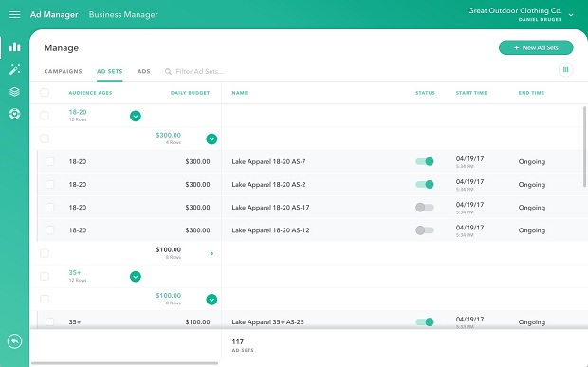Click the vertical table scrollbar
This screenshot has width=588, height=367.
(584, 146)
